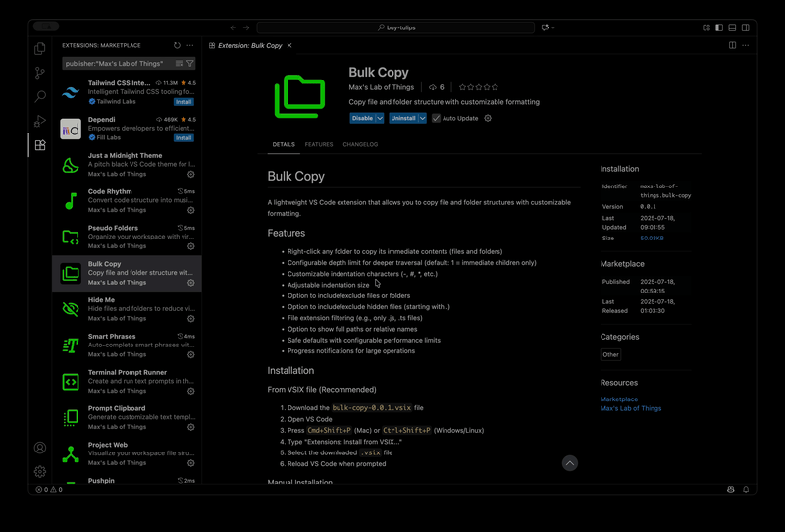This screenshot has width=785, height=532.
Task: Open the customize layout icon
Action: tap(706, 27)
